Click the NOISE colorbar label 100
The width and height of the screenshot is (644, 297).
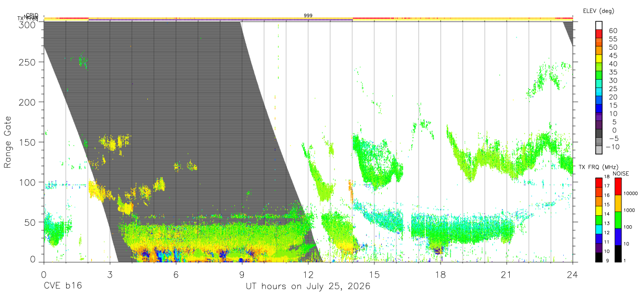[x=629, y=227]
